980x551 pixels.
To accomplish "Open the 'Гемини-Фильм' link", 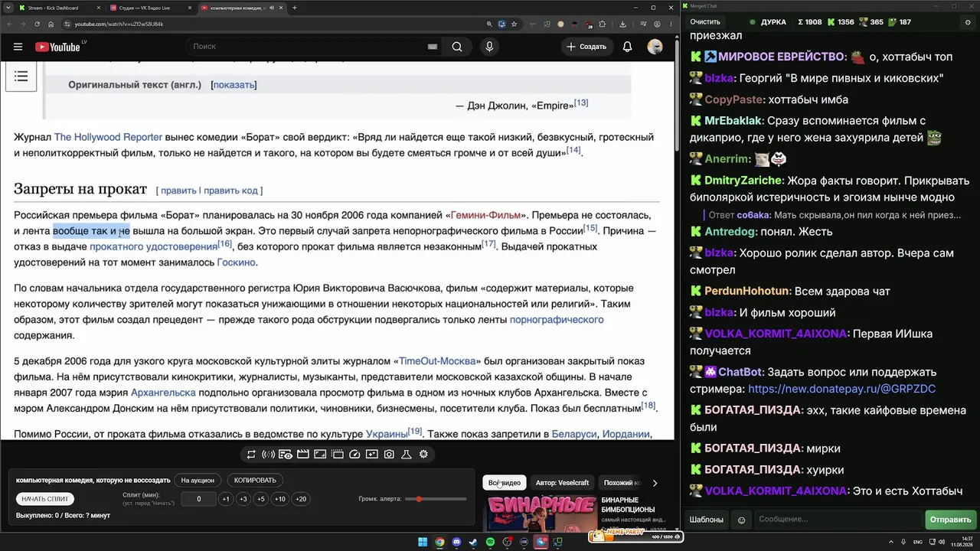I will (487, 215).
